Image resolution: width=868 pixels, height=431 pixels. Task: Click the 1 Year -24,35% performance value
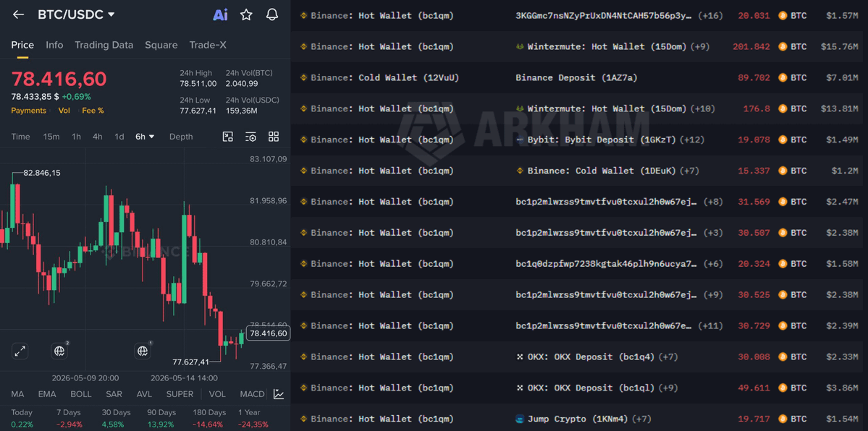coord(253,424)
